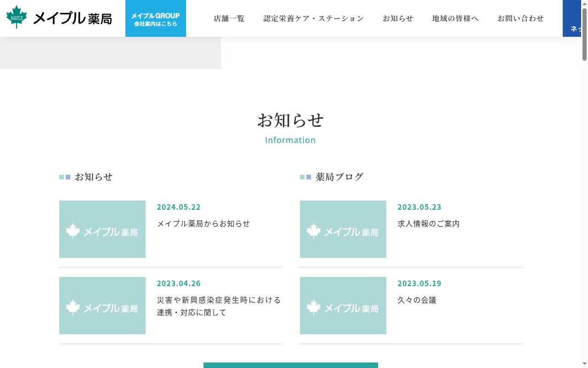Click the Information subtitle text
The width and height of the screenshot is (588, 368).
pyautogui.click(x=290, y=140)
